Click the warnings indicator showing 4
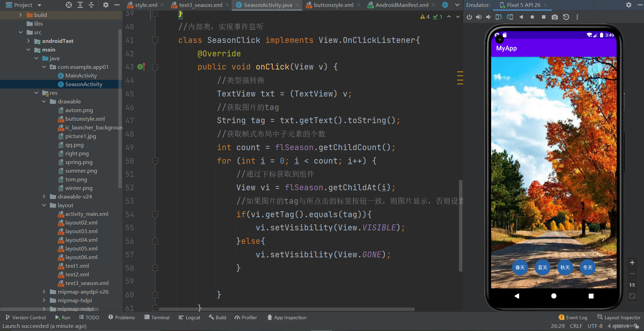 coord(425,17)
